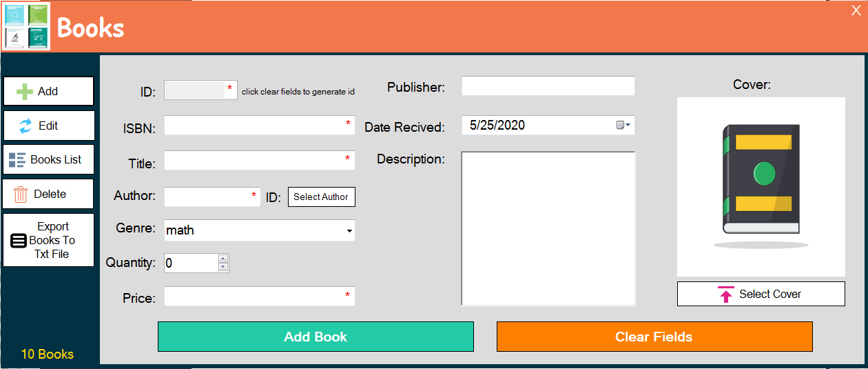Click the 'Cover:' label

[x=752, y=85]
